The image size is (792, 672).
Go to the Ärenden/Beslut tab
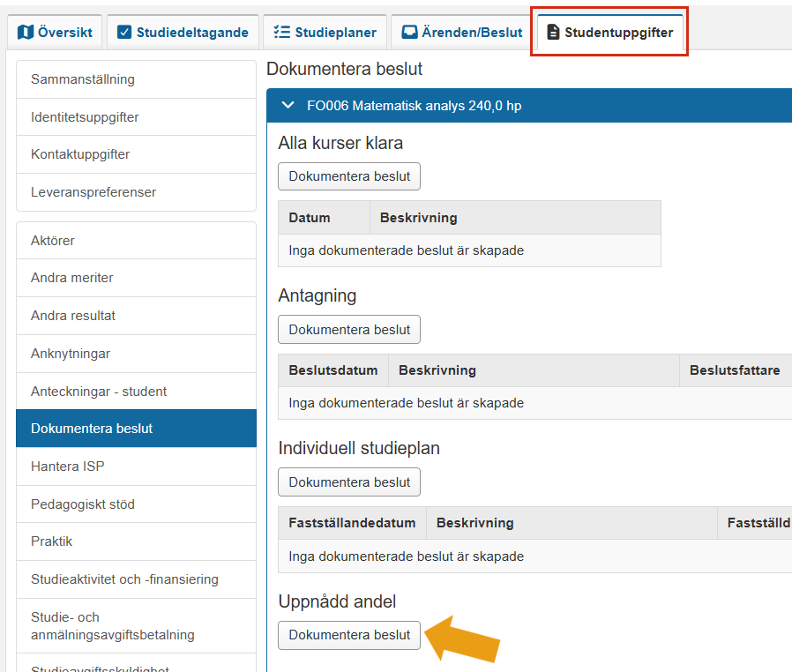(x=462, y=33)
